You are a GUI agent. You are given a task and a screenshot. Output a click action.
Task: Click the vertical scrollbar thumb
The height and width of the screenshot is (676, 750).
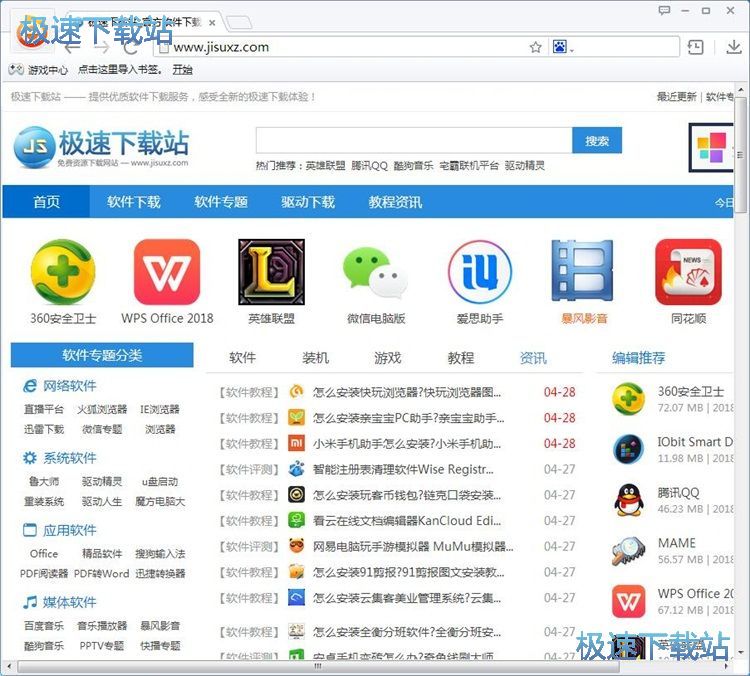click(x=741, y=154)
